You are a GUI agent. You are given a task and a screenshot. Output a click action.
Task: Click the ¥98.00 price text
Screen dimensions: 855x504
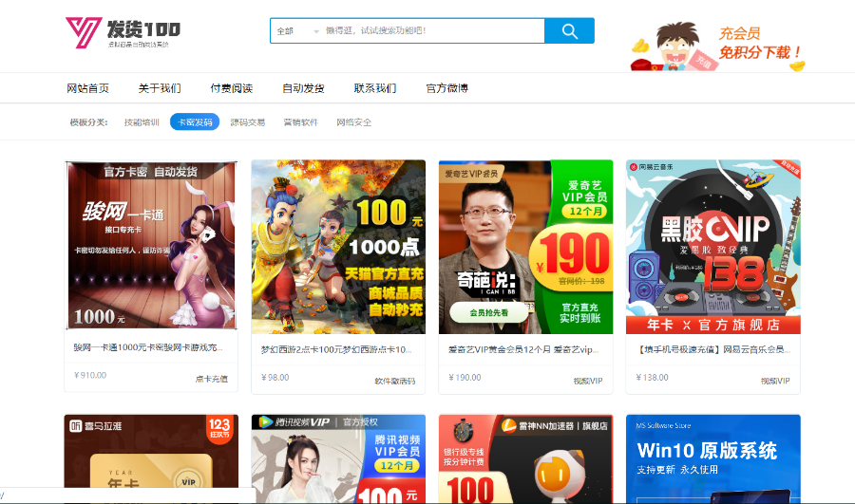tap(275, 378)
